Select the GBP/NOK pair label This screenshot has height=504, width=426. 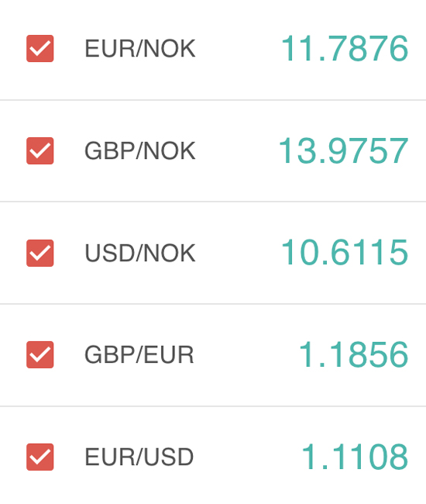pyautogui.click(x=140, y=150)
